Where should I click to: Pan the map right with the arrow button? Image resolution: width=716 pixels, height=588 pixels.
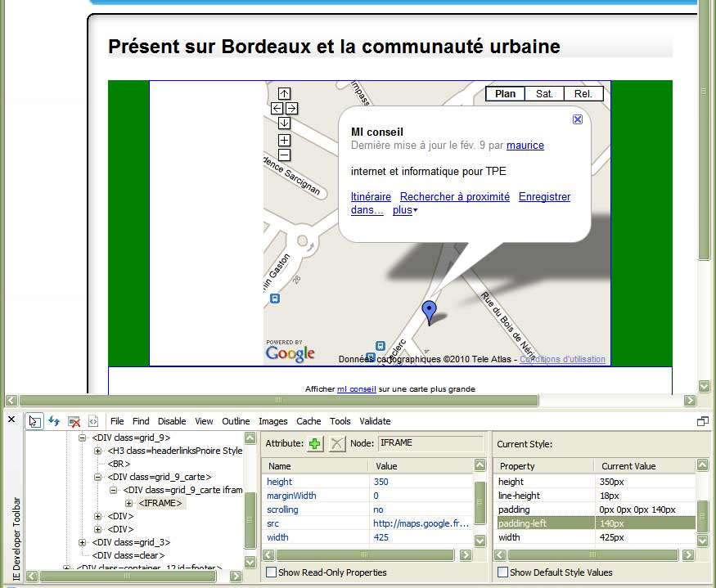291,108
